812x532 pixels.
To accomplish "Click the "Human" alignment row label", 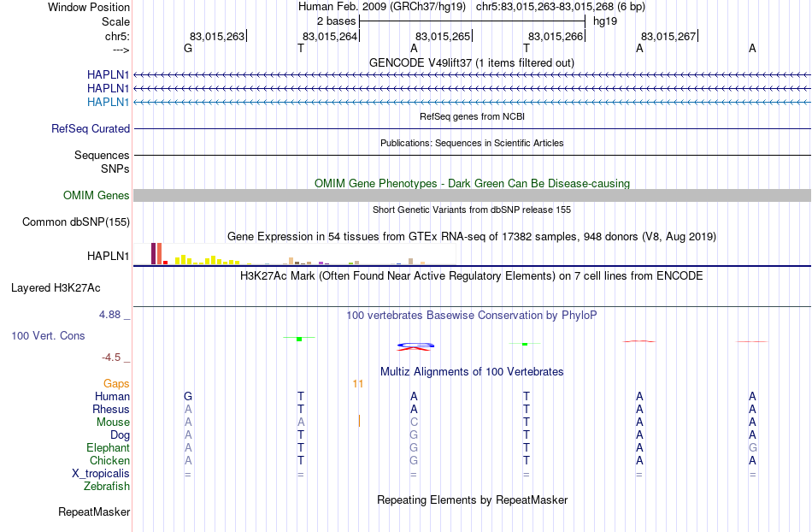I will pos(112,397).
